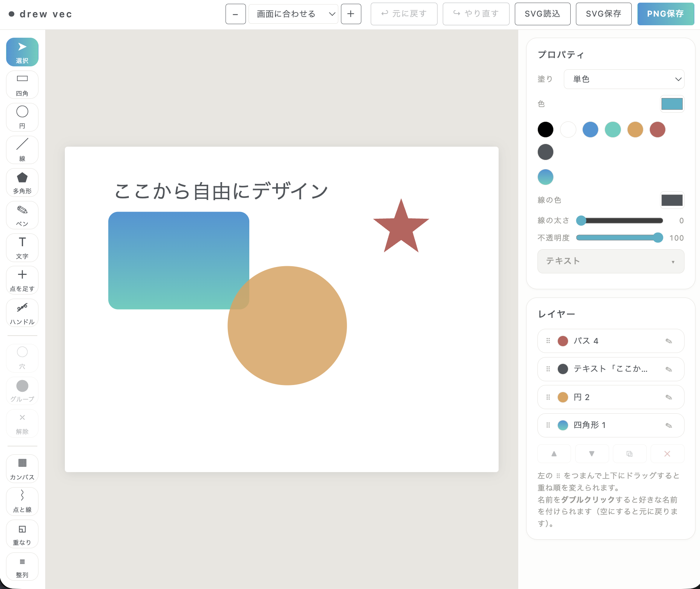Click the pencil icon on パス 4 layer
This screenshot has height=589, width=700.
pyautogui.click(x=669, y=341)
